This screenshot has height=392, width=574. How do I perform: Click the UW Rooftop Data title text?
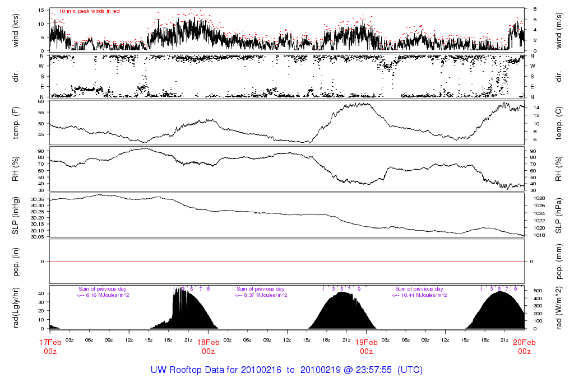click(286, 370)
